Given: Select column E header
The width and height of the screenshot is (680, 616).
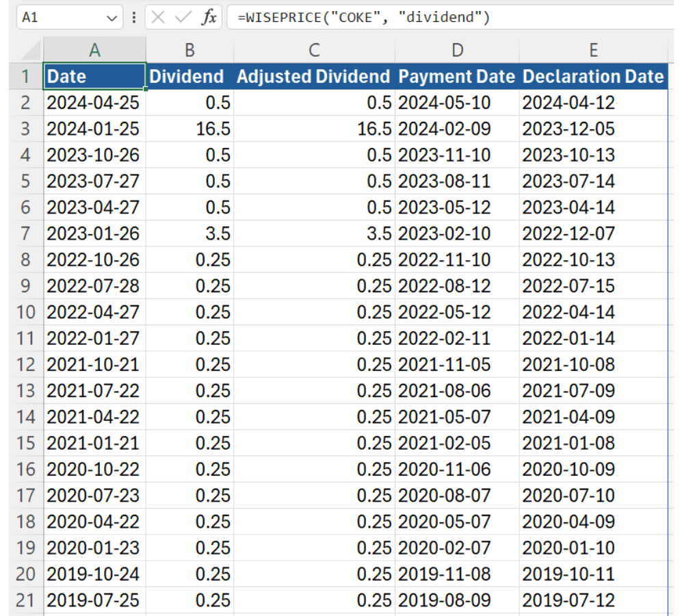Looking at the screenshot, I should pos(593,50).
